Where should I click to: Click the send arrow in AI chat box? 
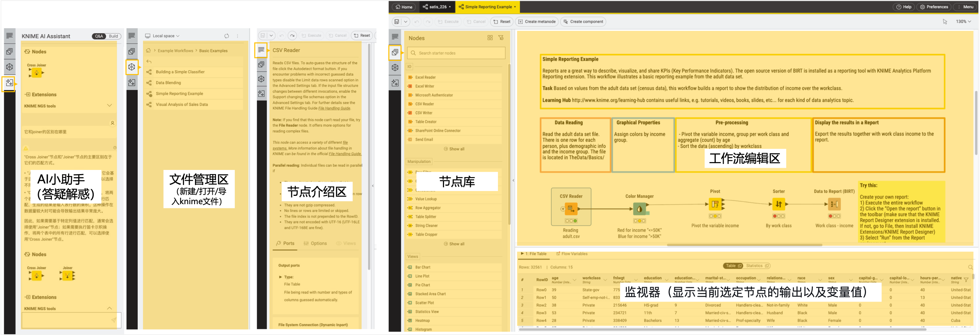tap(113, 320)
